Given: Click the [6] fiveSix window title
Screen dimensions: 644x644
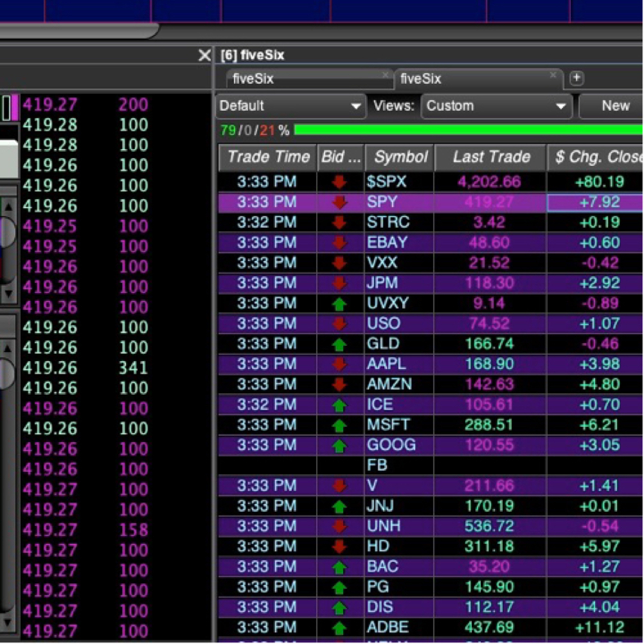Looking at the screenshot, I should point(252,55).
